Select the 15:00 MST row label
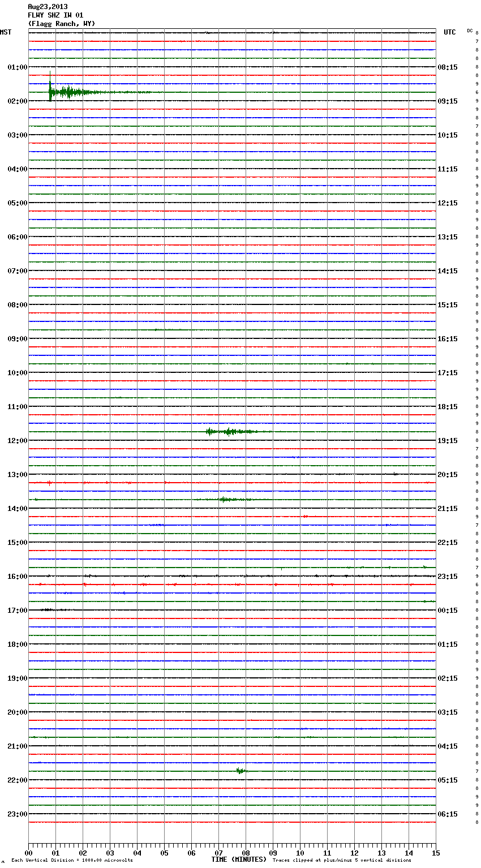 [18, 543]
